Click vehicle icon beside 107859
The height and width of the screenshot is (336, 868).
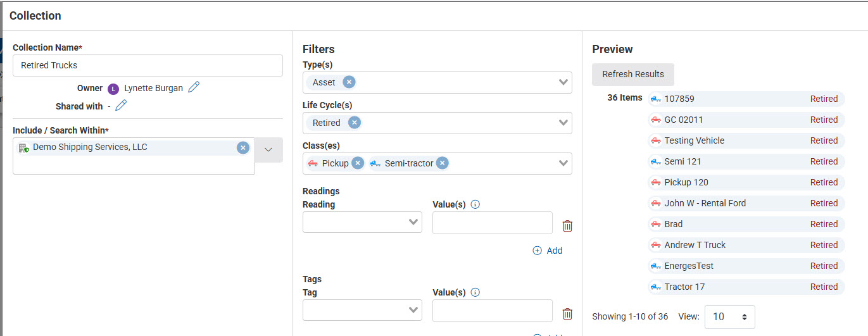[x=656, y=99]
